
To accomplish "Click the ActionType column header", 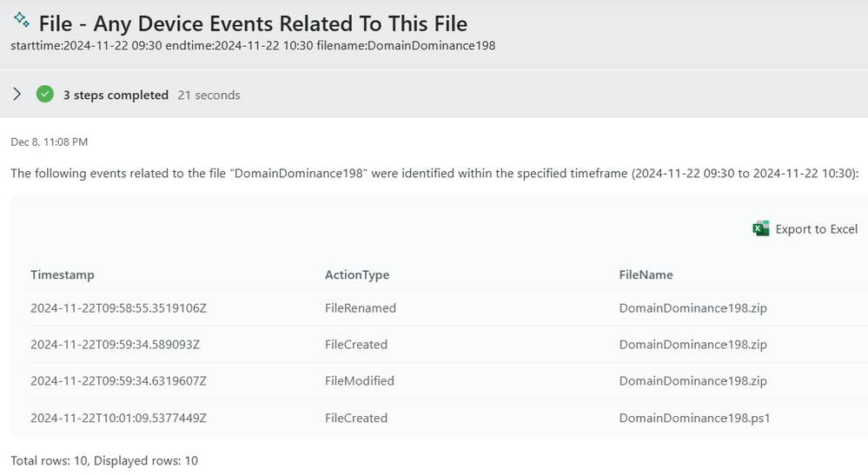I will [357, 274].
